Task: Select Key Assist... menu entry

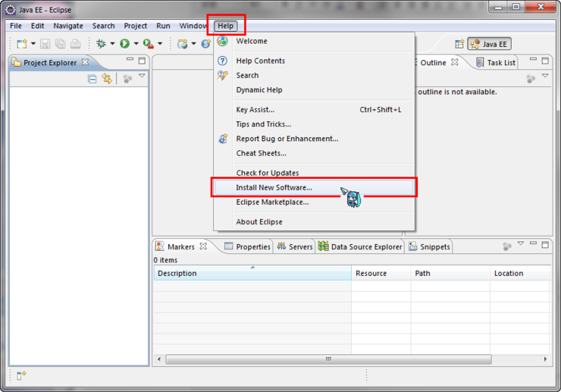Action: click(314, 109)
